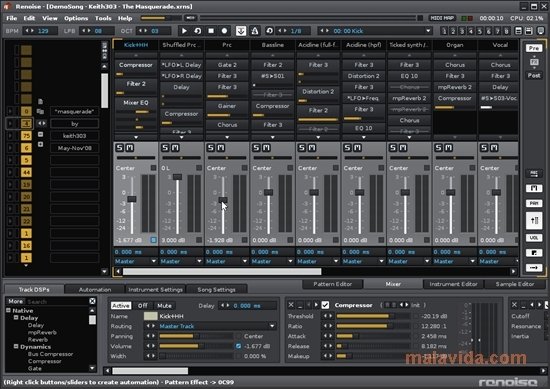Toggle pattern follow icon in transport
This screenshot has height=389, width=550.
tap(241, 31)
